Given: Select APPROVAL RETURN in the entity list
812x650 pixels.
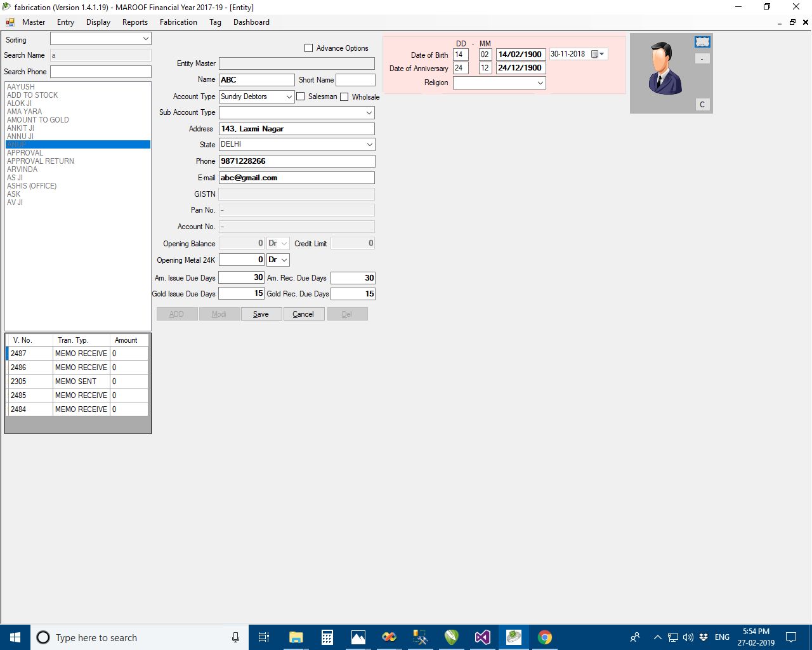Looking at the screenshot, I should (x=41, y=161).
